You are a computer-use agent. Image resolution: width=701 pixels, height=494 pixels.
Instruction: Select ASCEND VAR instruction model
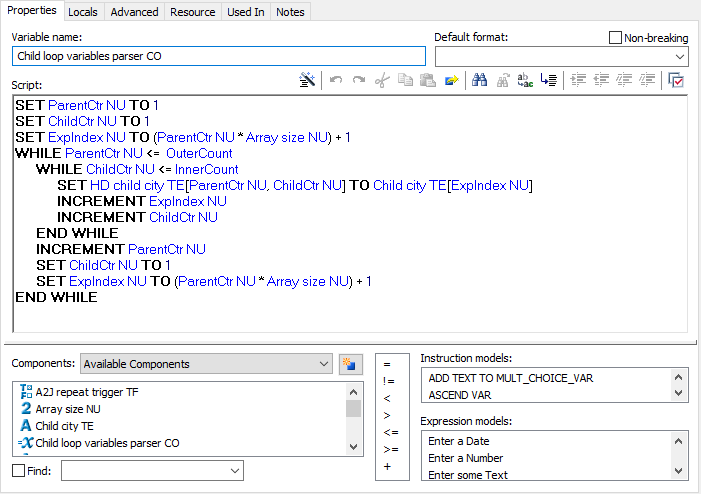[x=460, y=395]
